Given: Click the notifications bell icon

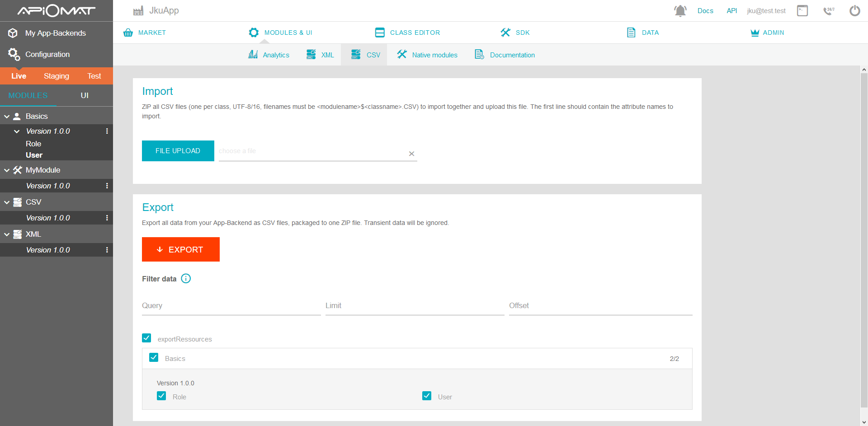Looking at the screenshot, I should 680,11.
